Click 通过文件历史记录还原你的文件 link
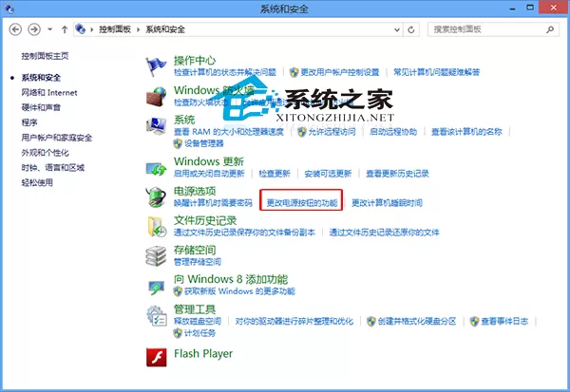 384,233
